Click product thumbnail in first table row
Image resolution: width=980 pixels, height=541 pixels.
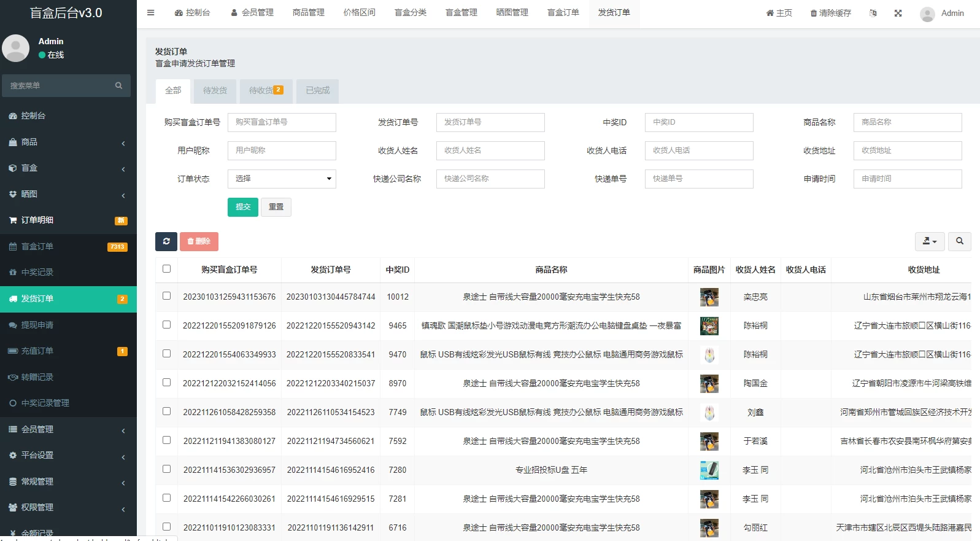pos(709,297)
